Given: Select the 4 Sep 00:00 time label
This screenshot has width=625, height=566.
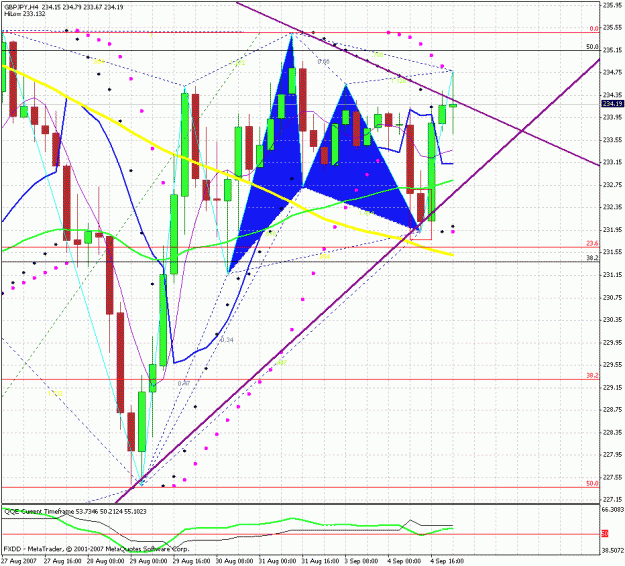Looking at the screenshot, I should coord(405,561).
